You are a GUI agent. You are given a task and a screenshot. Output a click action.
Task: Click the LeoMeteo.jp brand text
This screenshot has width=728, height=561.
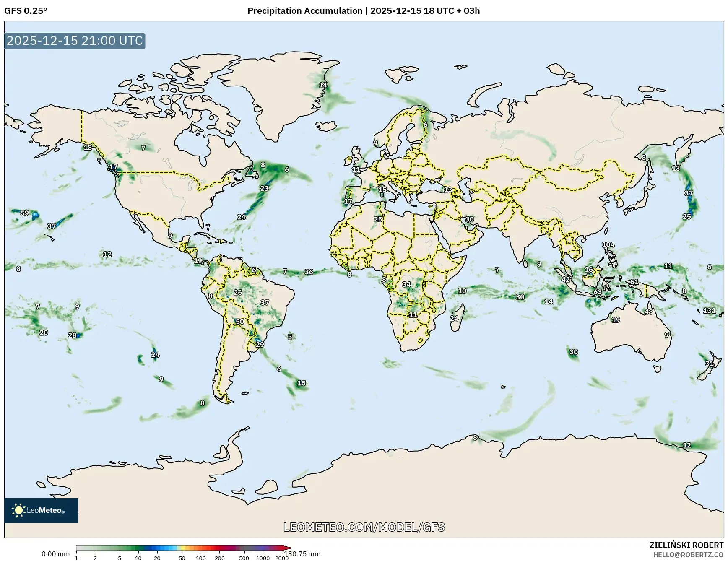(46, 510)
